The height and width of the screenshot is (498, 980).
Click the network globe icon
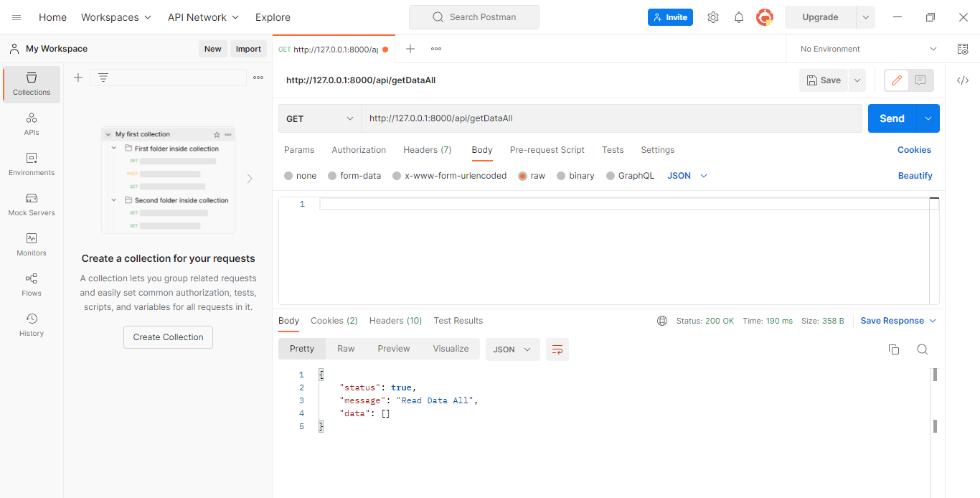pyautogui.click(x=662, y=321)
